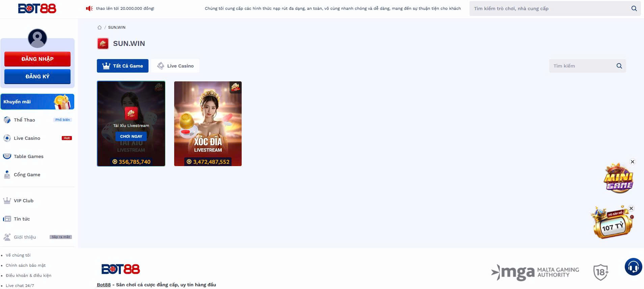This screenshot has height=289, width=644.
Task: Open VIP Club in the sidebar
Action: coord(24,201)
